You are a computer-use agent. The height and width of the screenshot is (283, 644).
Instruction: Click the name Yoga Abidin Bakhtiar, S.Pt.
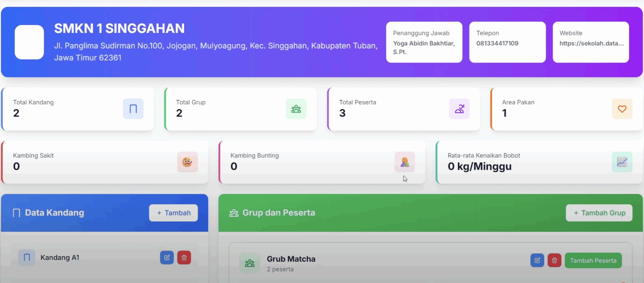424,48
